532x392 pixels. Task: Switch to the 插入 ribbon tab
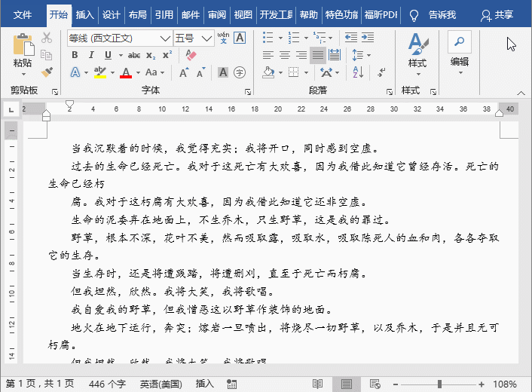(x=85, y=15)
